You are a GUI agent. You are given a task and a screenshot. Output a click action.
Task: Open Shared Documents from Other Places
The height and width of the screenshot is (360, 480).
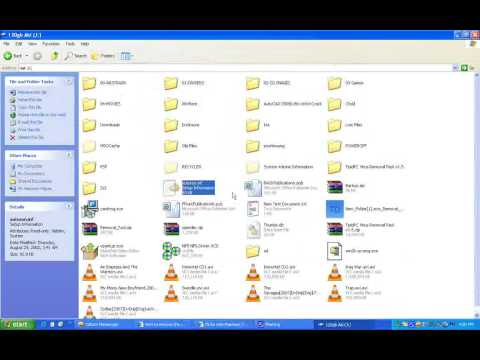35,181
